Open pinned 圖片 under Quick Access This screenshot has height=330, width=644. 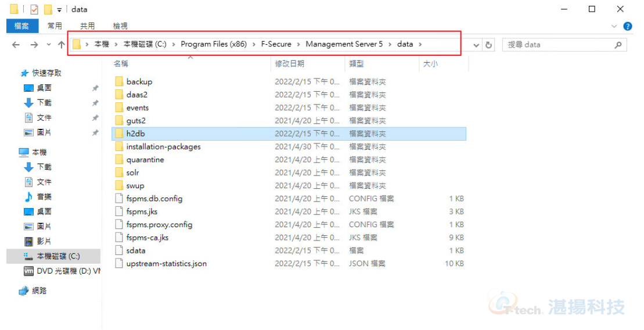pyautogui.click(x=44, y=132)
